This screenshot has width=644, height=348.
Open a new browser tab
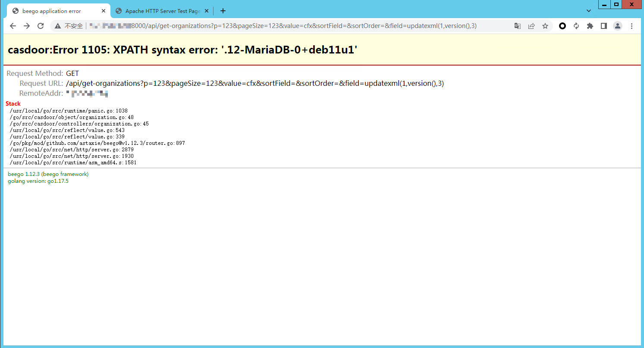223,11
